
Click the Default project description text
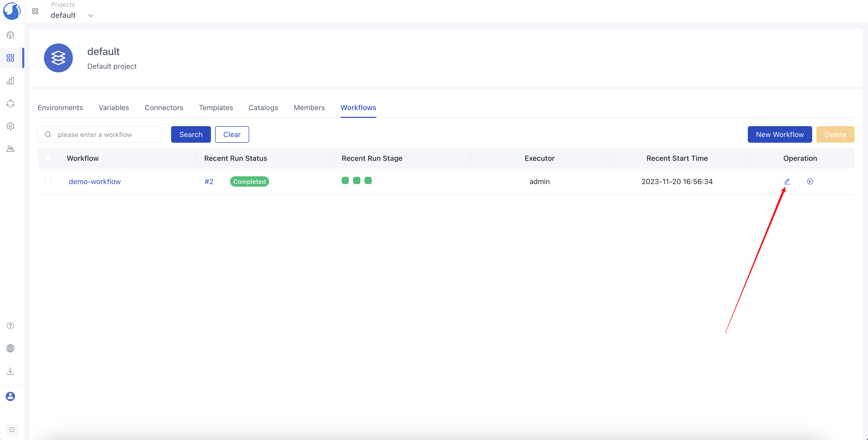112,66
